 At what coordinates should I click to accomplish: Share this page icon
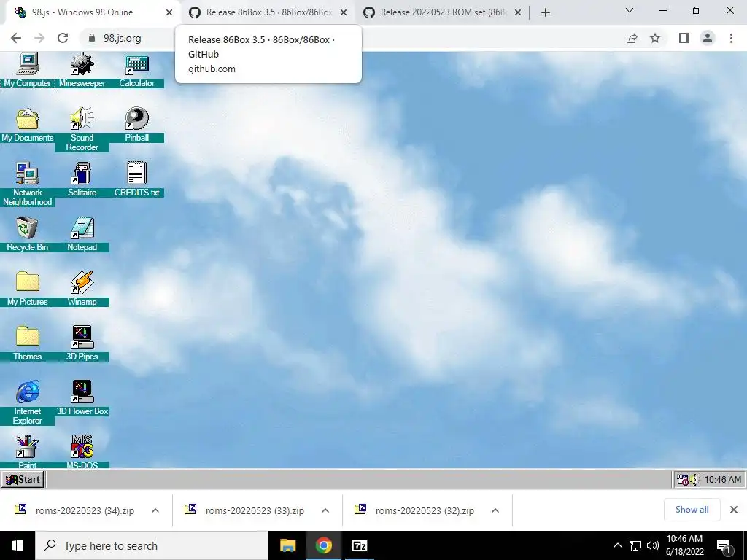(x=632, y=38)
